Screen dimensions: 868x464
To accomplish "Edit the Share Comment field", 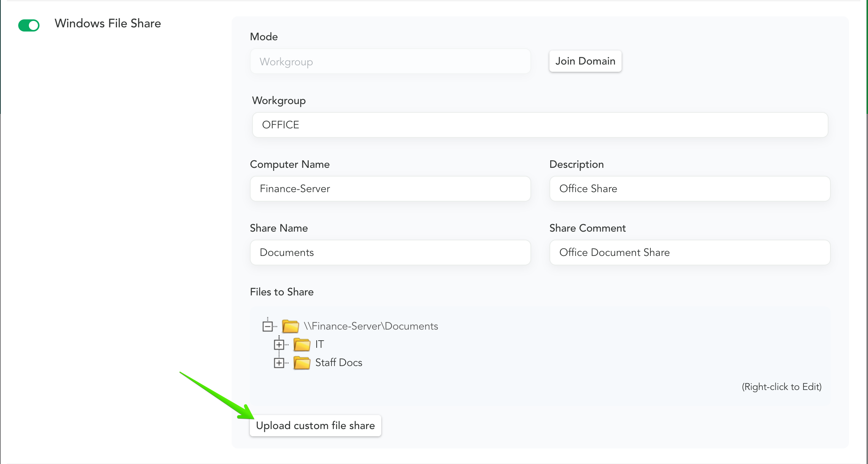I will point(690,253).
